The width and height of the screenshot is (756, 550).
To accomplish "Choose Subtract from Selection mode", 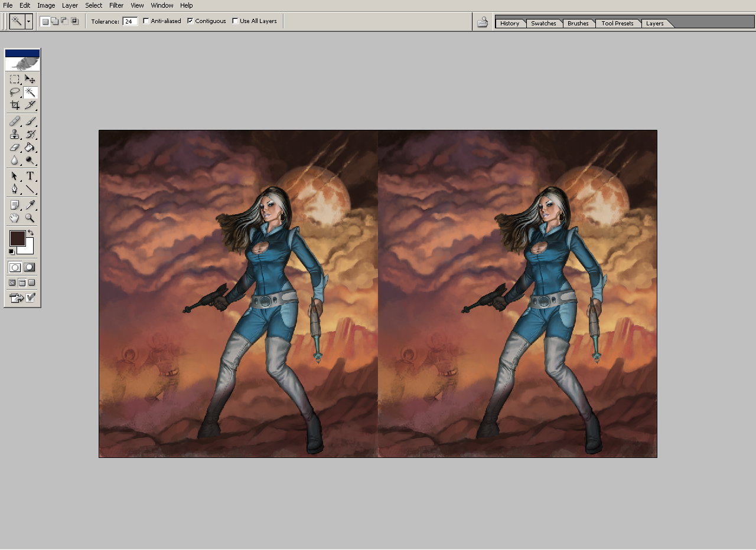I will (64, 21).
